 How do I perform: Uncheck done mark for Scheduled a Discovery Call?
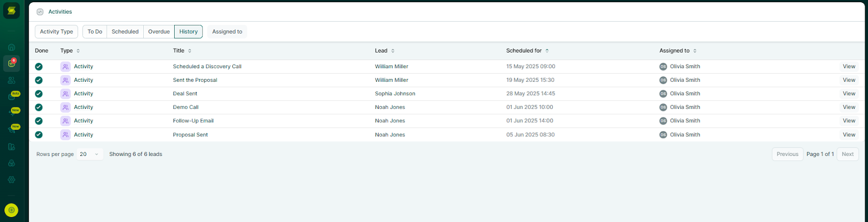point(39,67)
